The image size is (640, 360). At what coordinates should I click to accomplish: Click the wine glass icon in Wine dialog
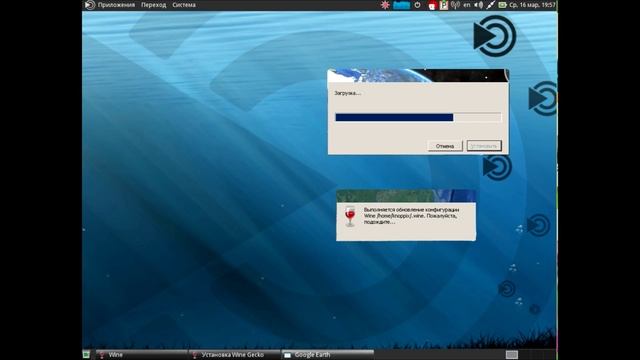(350, 216)
